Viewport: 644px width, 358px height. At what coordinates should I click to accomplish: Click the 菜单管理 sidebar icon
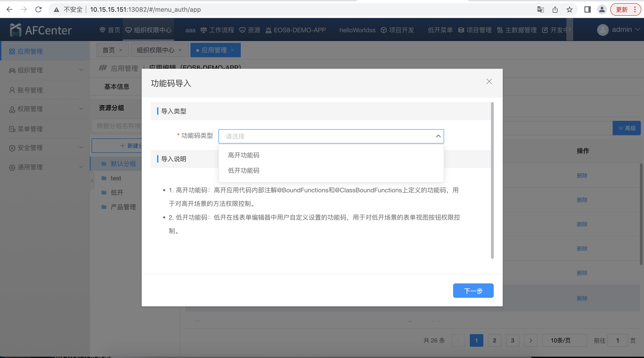pos(12,129)
